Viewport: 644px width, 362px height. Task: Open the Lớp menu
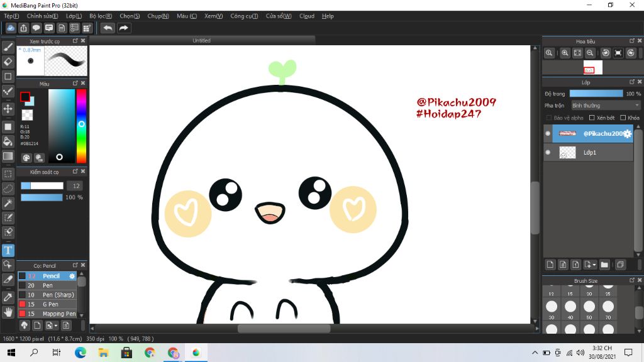click(74, 16)
